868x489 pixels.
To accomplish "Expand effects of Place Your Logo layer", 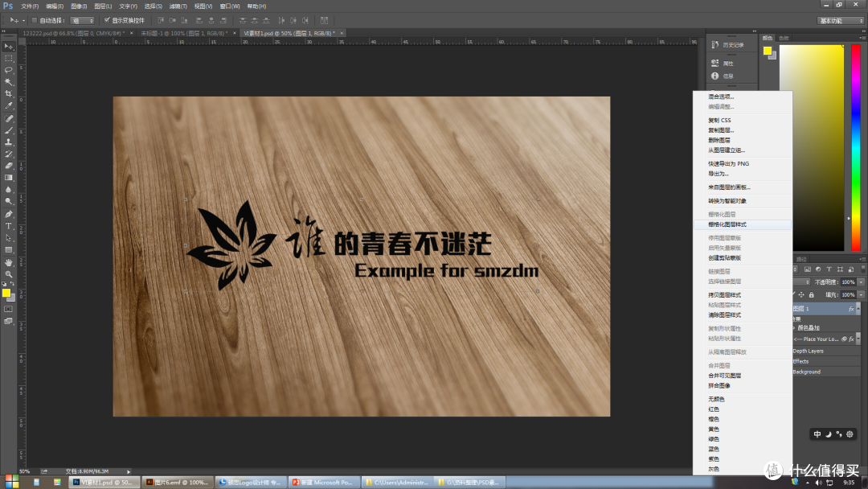I will coord(858,339).
